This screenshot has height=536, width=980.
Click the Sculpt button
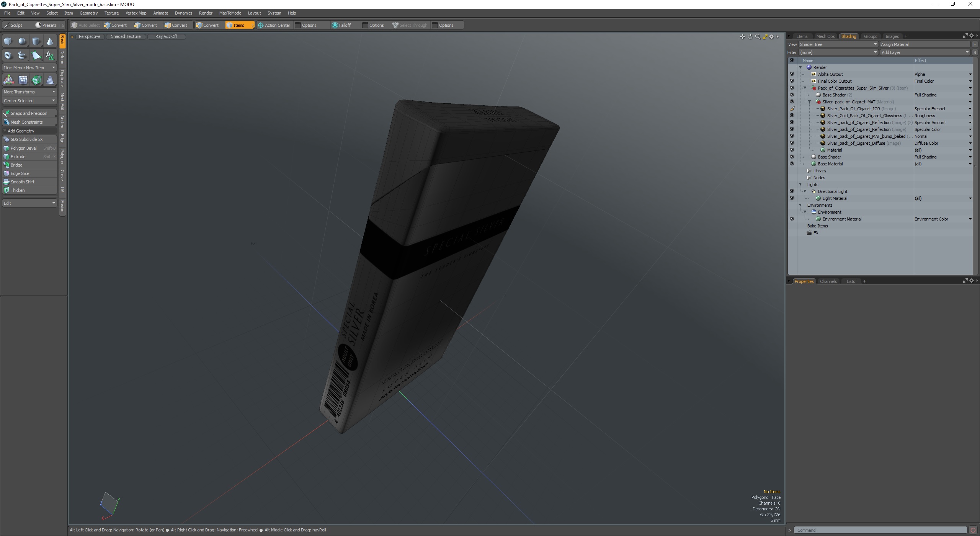tap(17, 25)
